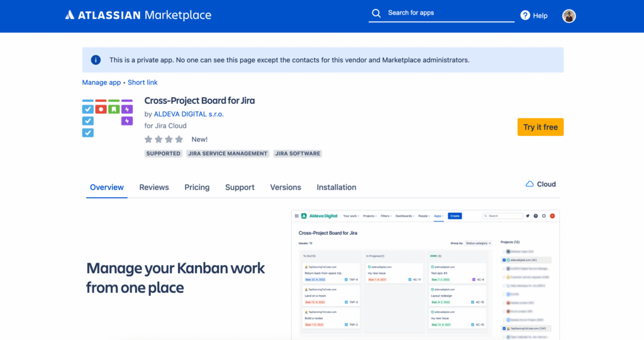Click "Land on a moon" card in preview
Image resolution: width=644 pixels, height=340 pixels.
pyautogui.click(x=331, y=296)
